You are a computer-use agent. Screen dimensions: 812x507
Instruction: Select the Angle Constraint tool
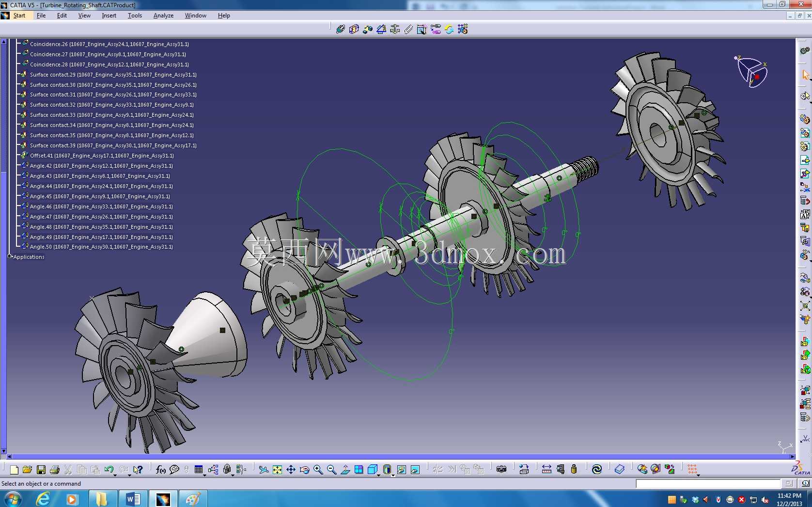coord(381,29)
